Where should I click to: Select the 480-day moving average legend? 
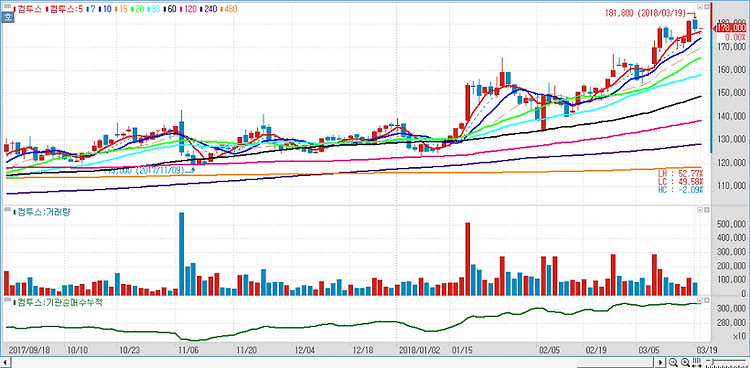click(229, 9)
